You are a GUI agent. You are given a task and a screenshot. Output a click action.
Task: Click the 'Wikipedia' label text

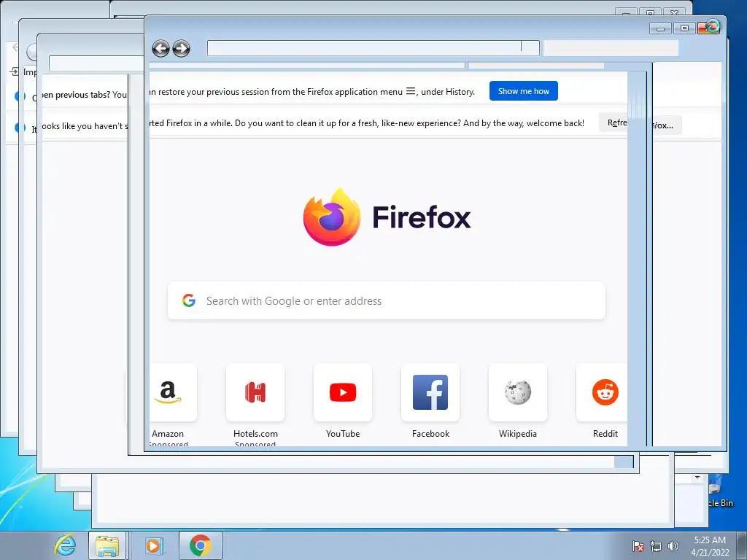pos(518,434)
